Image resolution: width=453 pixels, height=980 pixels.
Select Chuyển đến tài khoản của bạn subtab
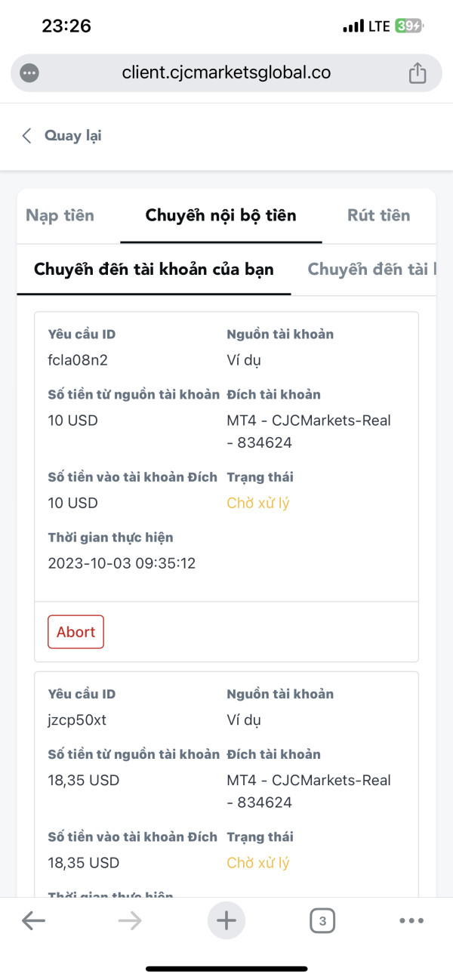coord(154,270)
